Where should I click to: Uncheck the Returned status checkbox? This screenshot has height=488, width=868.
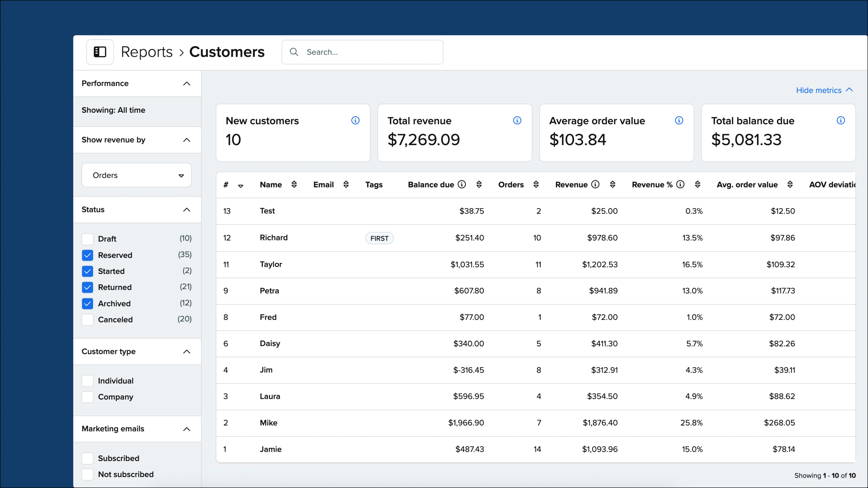(87, 287)
